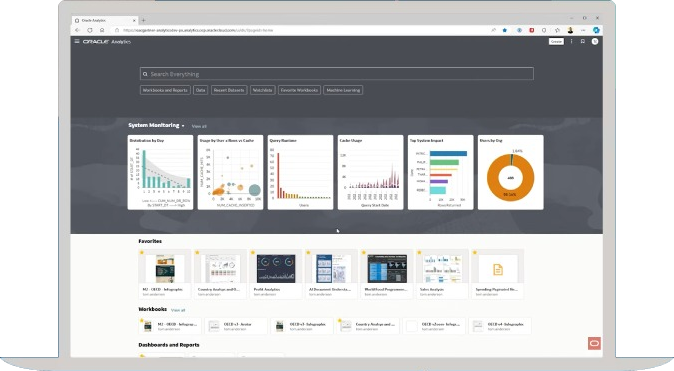Click the red Oracle assistant button
The width and height of the screenshot is (674, 371).
coord(594,343)
